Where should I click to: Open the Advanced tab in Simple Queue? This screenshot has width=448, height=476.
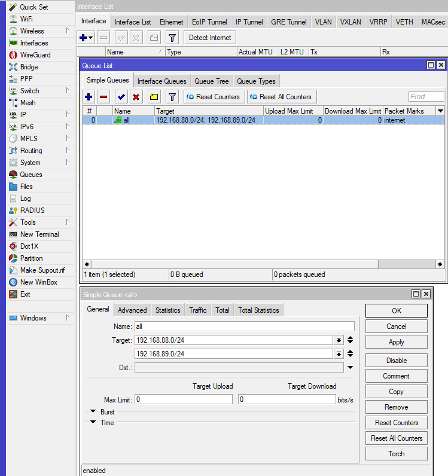(132, 310)
